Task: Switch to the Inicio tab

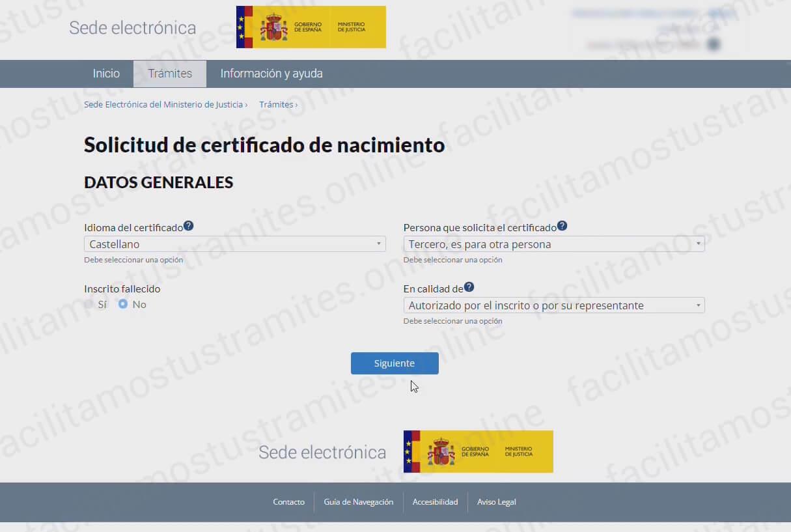Action: click(x=105, y=74)
